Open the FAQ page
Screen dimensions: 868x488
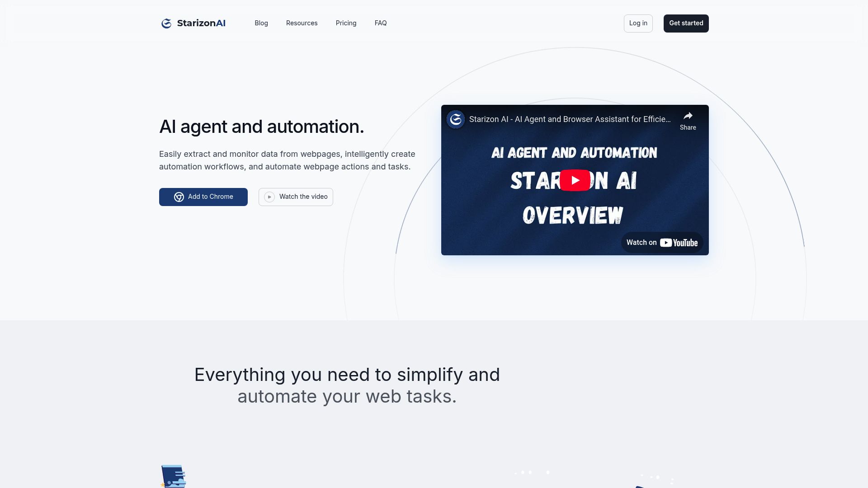pos(381,23)
